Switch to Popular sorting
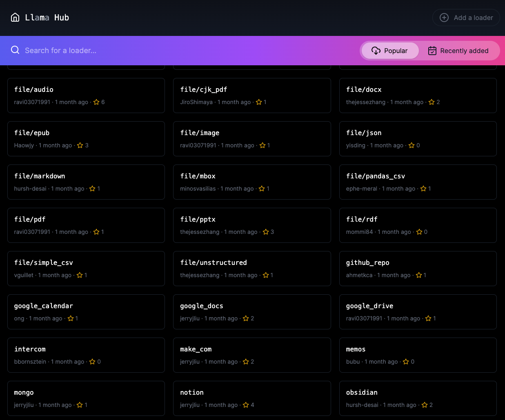This screenshot has height=420, width=505. (390, 51)
